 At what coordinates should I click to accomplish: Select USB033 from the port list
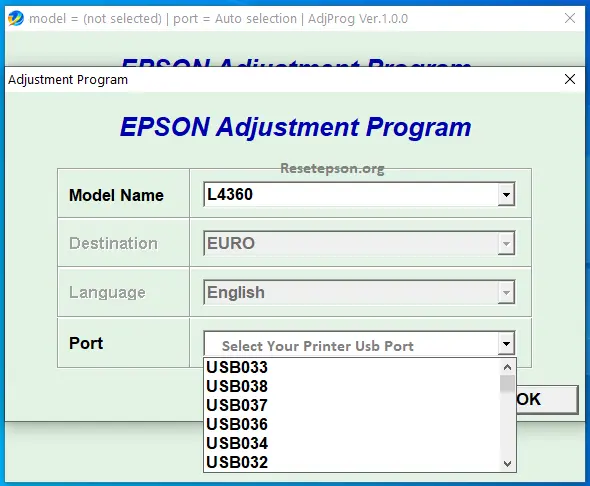[352, 367]
